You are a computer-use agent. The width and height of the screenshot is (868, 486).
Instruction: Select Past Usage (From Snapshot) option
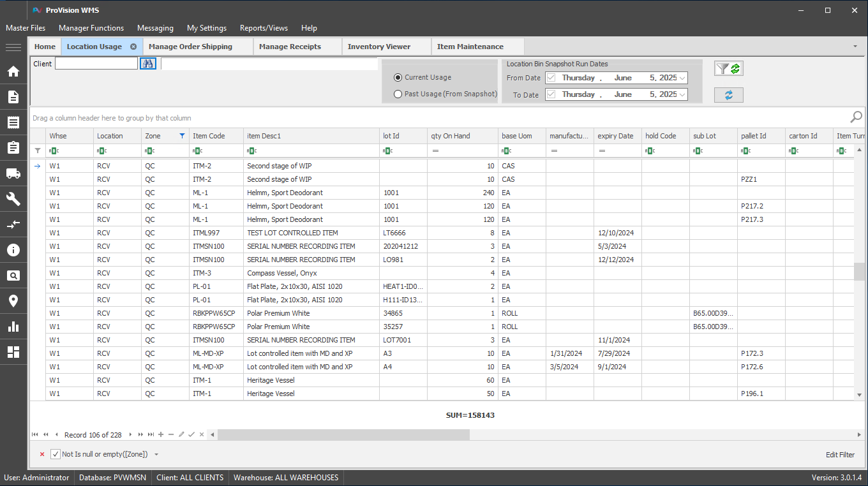point(398,94)
